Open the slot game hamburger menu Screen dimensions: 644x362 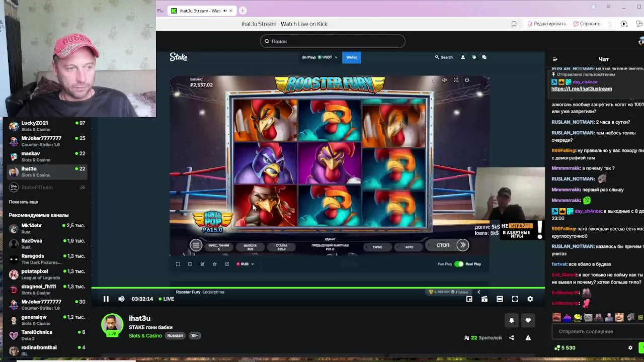[x=196, y=245]
